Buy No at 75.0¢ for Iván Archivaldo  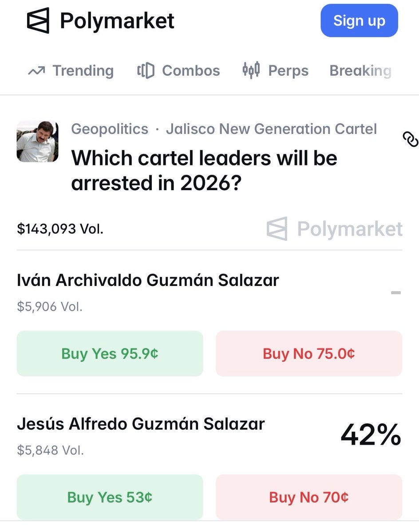point(309,353)
